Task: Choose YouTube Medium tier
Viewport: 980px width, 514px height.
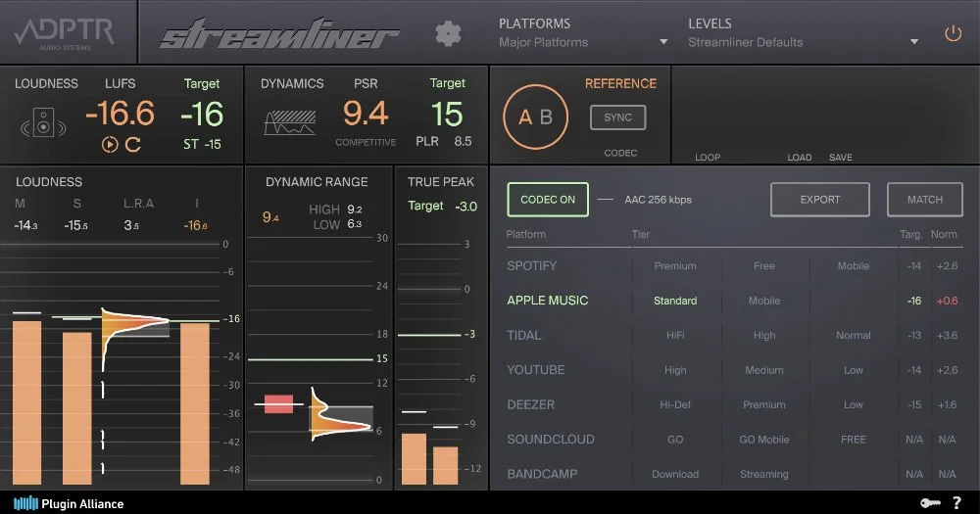Action: pyautogui.click(x=763, y=370)
